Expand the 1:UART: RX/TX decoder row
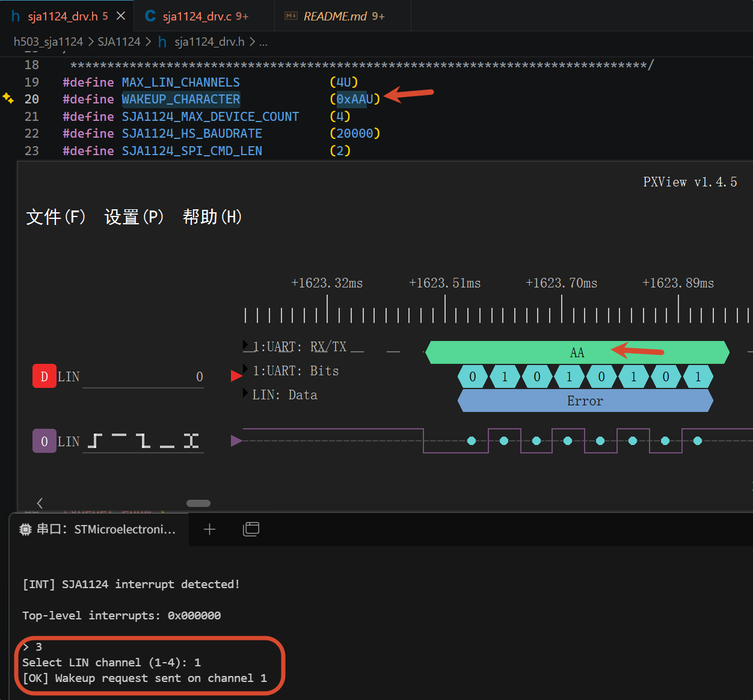Screen dimensions: 753x700 245,345
